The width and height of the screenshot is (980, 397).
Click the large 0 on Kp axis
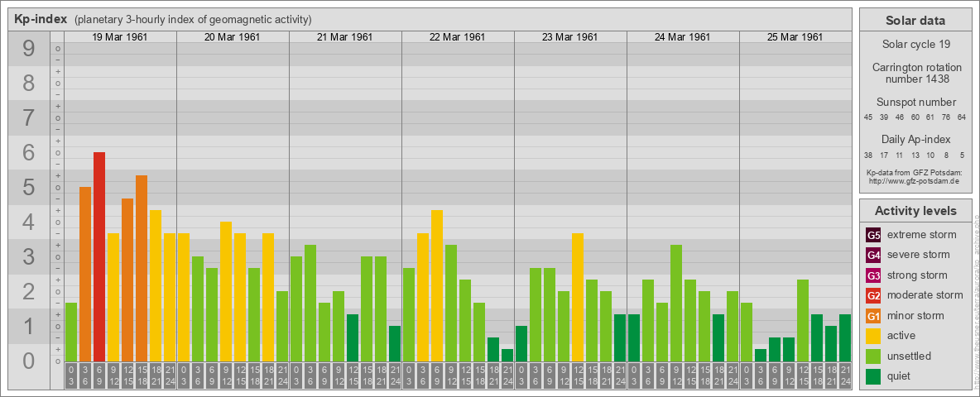[29, 361]
